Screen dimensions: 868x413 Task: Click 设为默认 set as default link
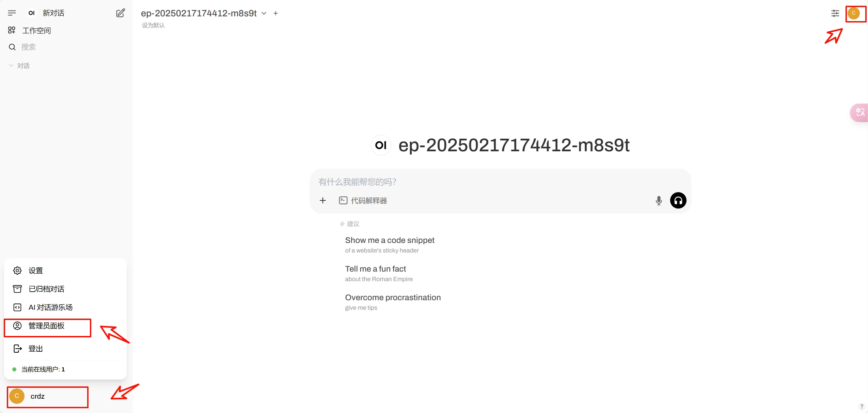click(153, 25)
